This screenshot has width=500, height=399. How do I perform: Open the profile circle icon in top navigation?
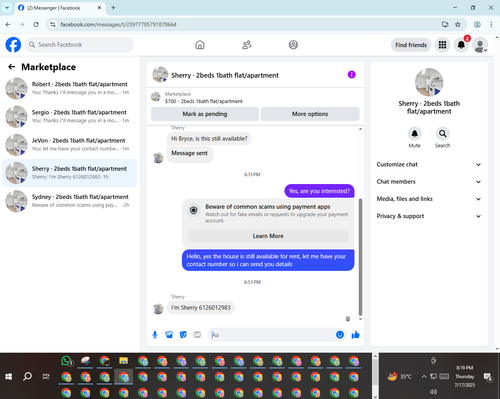pos(293,45)
